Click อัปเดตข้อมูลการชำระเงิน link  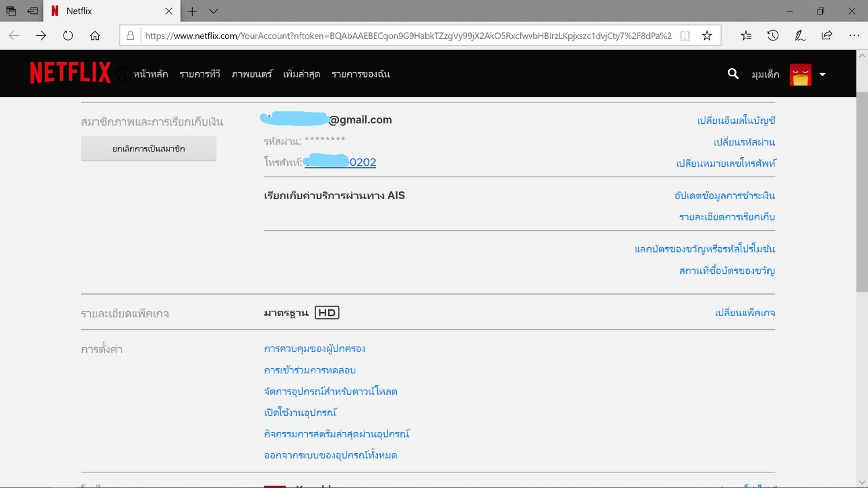click(724, 196)
